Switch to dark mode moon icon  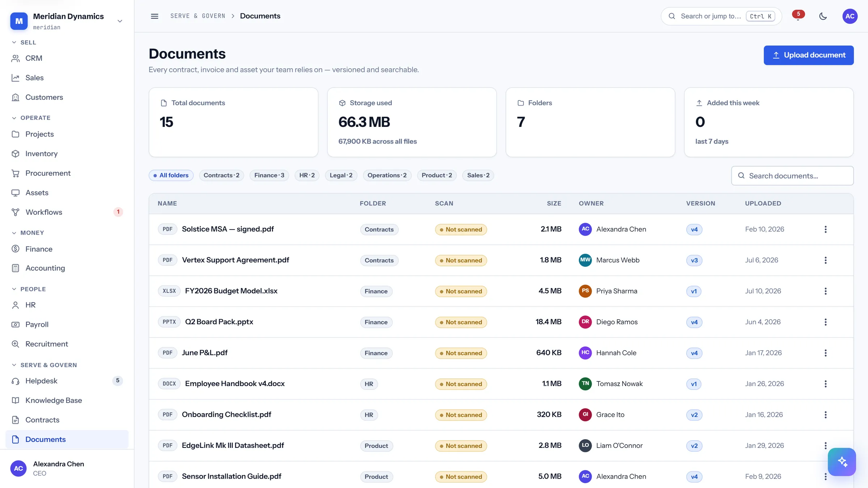(823, 16)
